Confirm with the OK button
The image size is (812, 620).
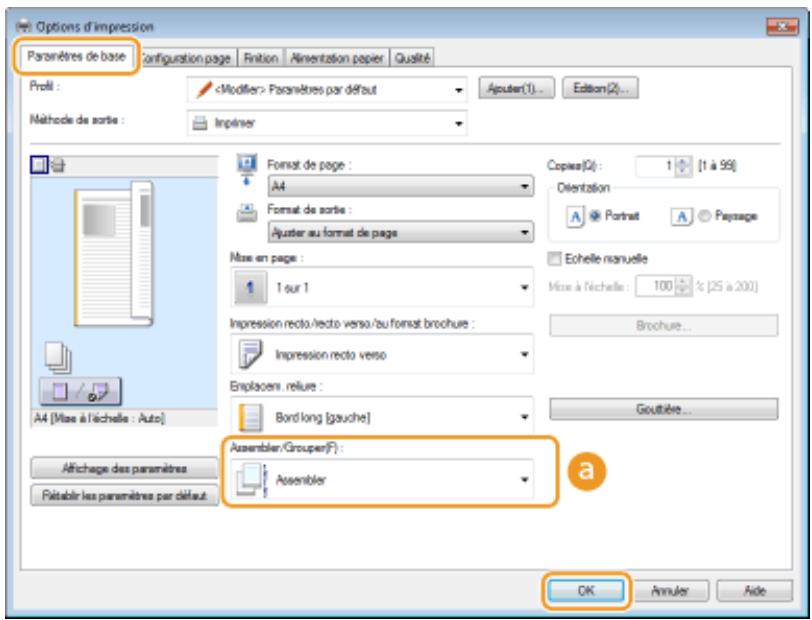pyautogui.click(x=586, y=590)
